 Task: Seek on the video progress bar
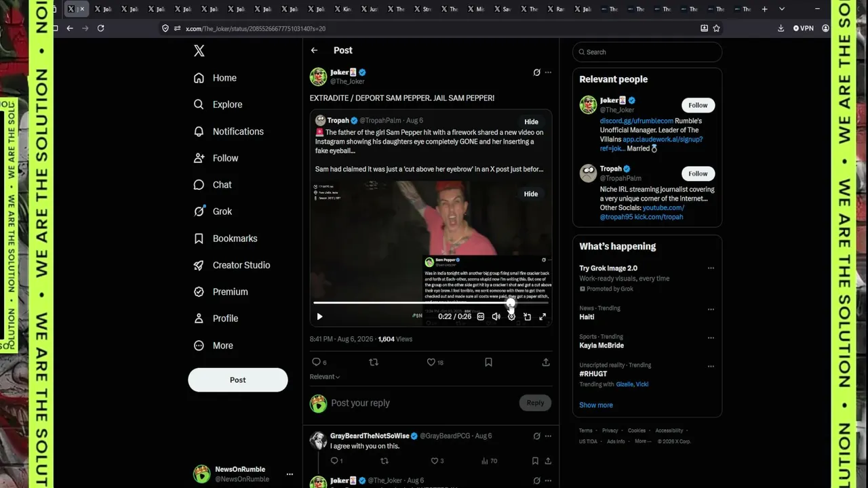pos(431,303)
